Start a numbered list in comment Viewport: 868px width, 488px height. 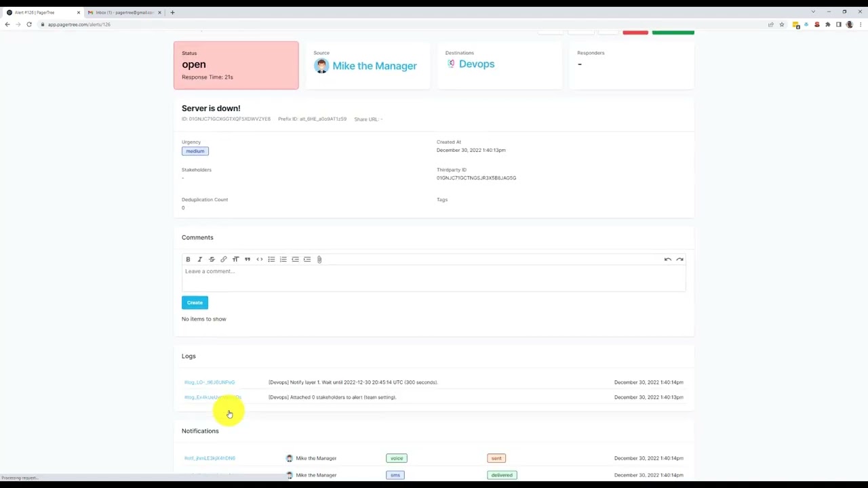point(283,259)
